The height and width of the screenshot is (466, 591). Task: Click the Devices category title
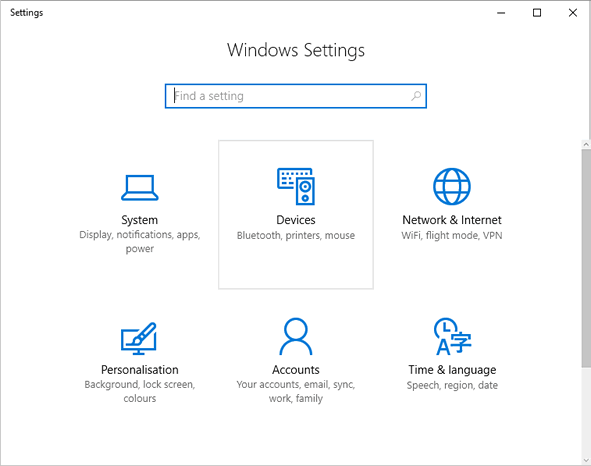[x=296, y=220]
